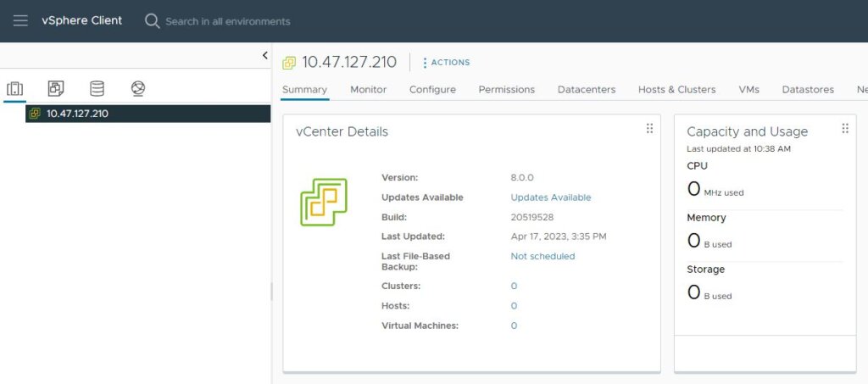Image resolution: width=868 pixels, height=384 pixels.
Task: Select 10.47.127.210 in the inventory tree
Action: pos(147,114)
